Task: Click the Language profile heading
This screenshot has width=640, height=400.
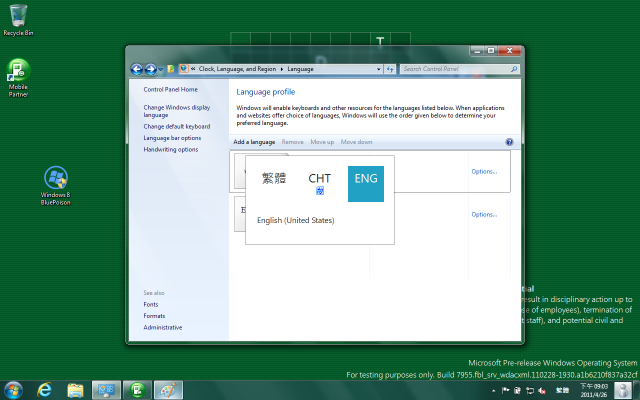Action: point(266,92)
